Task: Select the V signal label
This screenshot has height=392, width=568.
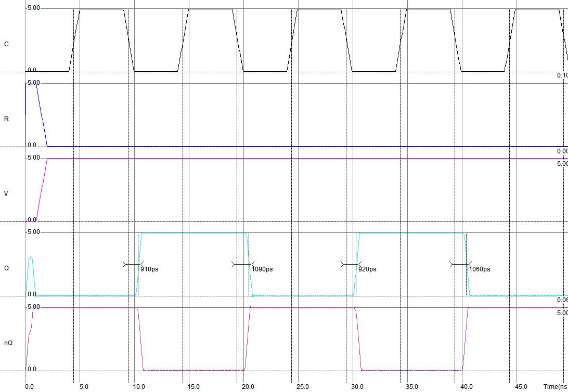Action: click(6, 194)
